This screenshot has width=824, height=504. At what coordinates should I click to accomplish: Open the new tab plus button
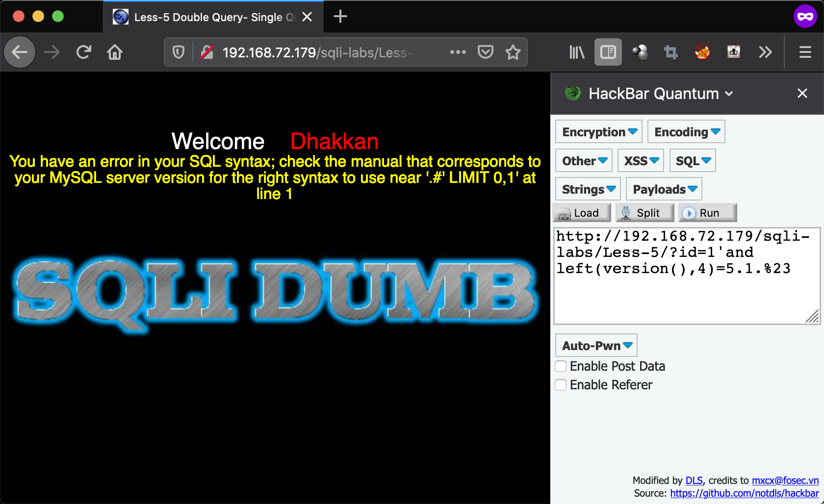340,17
